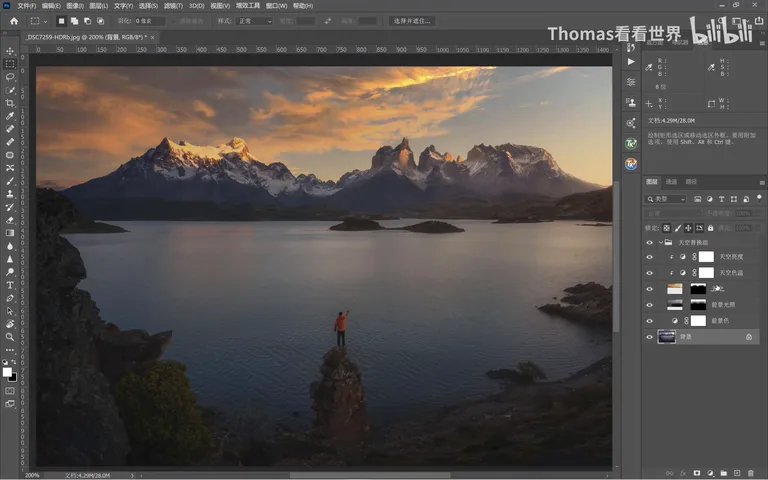Open the 滤镜(T) menu
The image size is (768, 480).
click(173, 6)
